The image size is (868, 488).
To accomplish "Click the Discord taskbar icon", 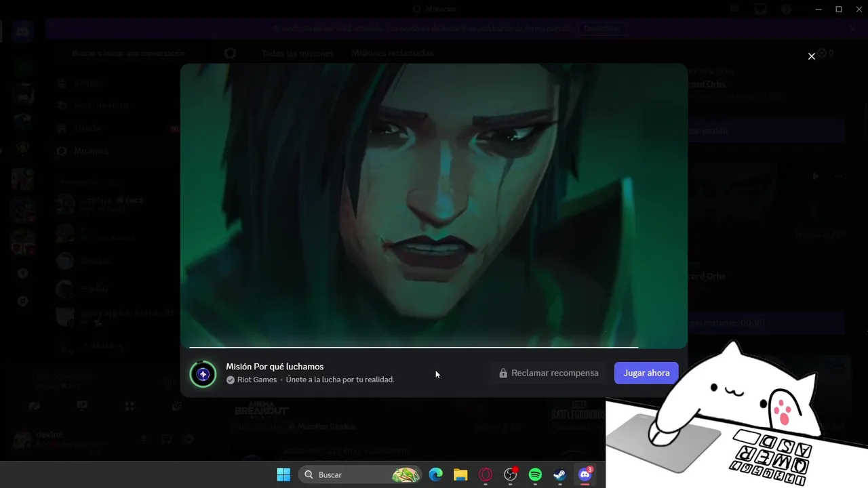I will tap(585, 474).
